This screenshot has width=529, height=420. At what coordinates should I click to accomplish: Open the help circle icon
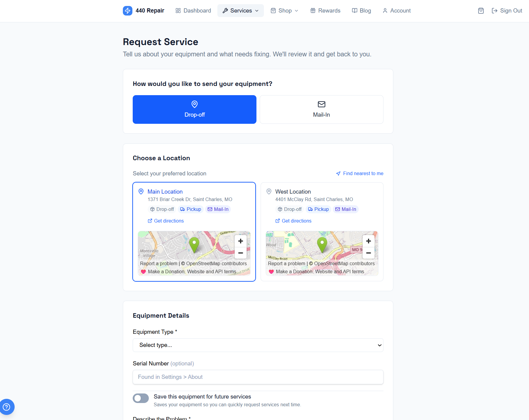[7, 407]
